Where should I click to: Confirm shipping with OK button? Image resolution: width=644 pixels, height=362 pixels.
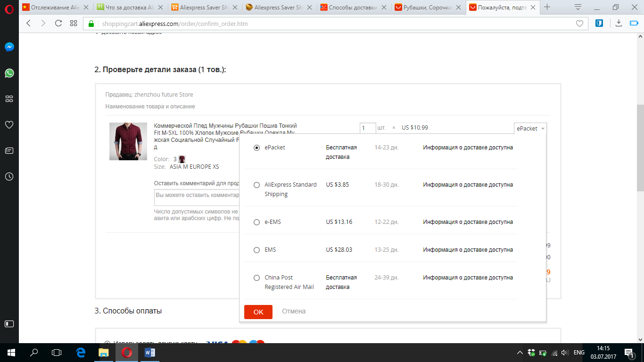point(258,312)
